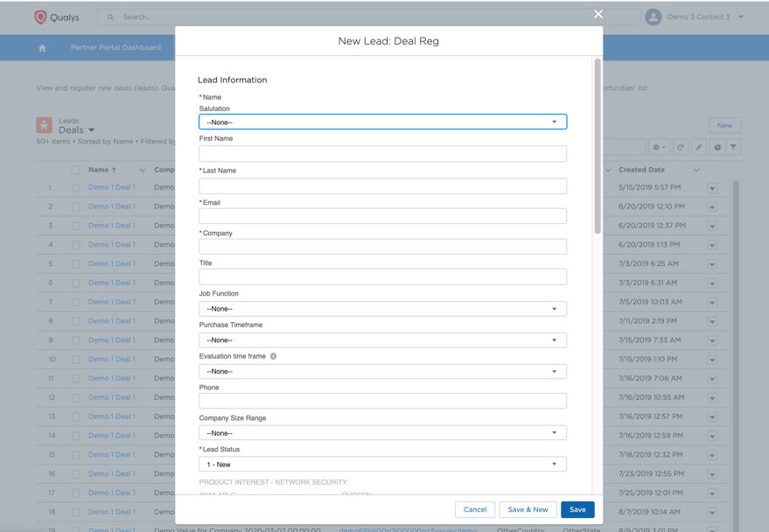Open the Deals list view switcher arrow
769x532 pixels.
coord(91,130)
